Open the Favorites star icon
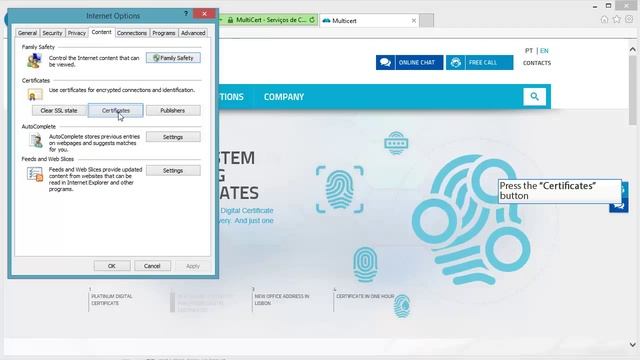This screenshot has height=360, width=640. point(617,19)
